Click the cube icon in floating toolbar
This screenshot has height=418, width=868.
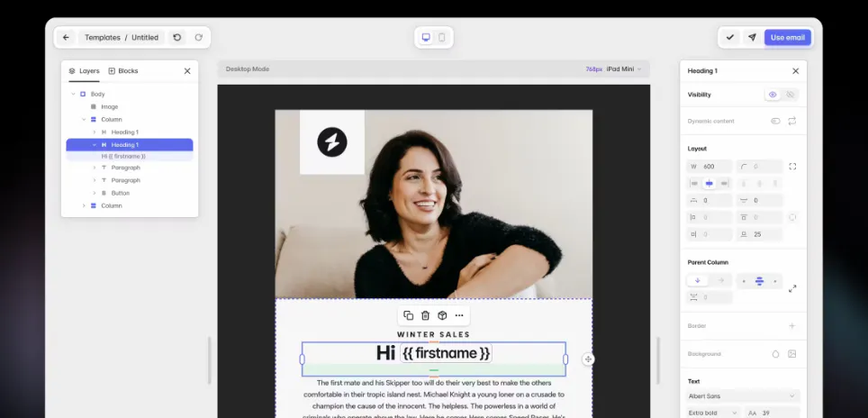point(442,315)
